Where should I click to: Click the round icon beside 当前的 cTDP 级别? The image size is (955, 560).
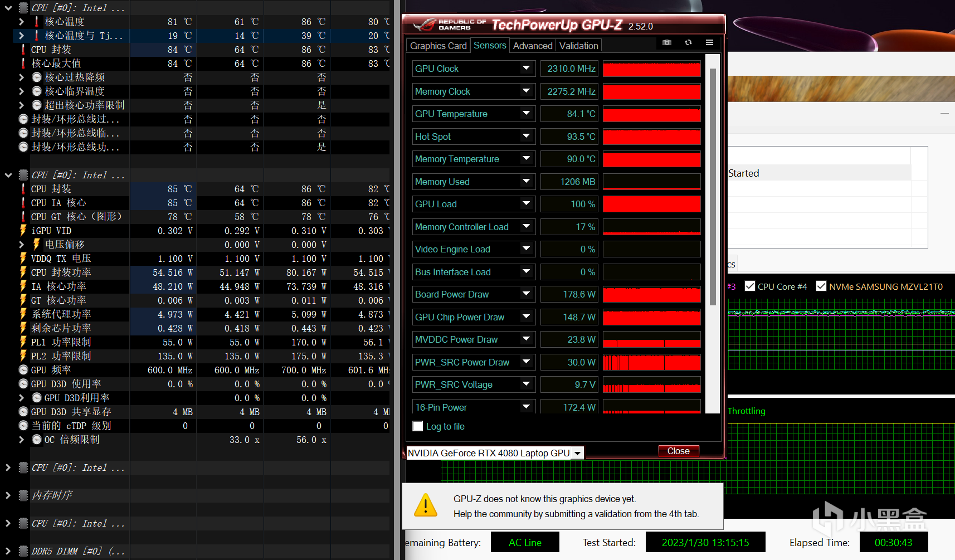click(23, 426)
